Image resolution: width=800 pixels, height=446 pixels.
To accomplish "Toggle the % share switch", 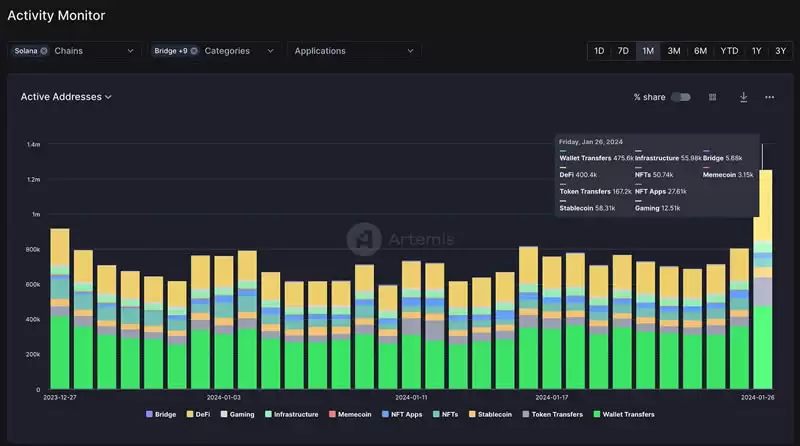I will point(681,97).
